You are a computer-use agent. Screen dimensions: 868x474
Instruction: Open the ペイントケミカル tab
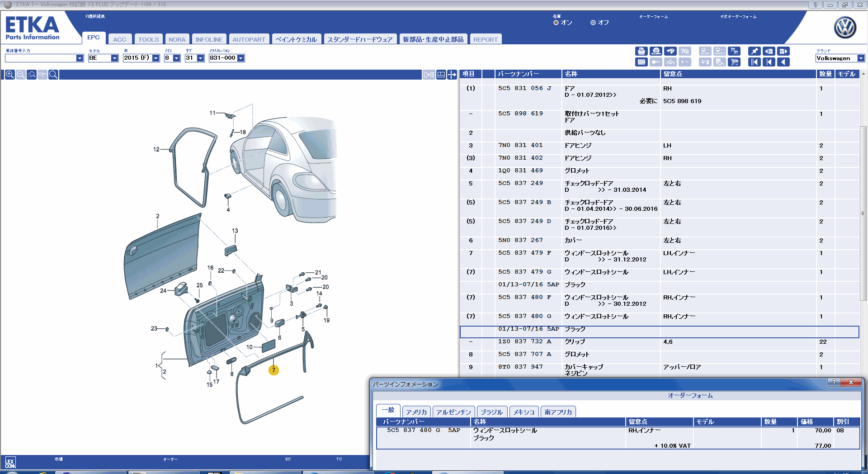point(297,39)
